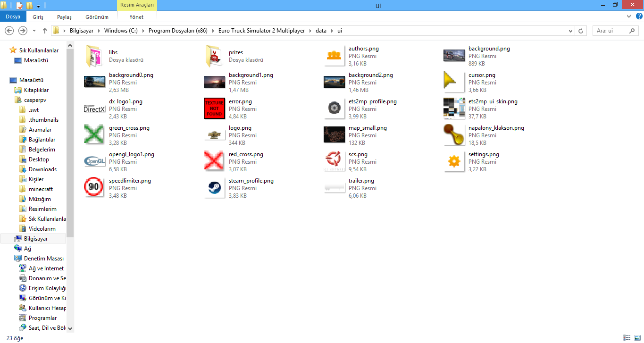Expand path chevron after data
The image size is (644, 343).
pos(331,31)
